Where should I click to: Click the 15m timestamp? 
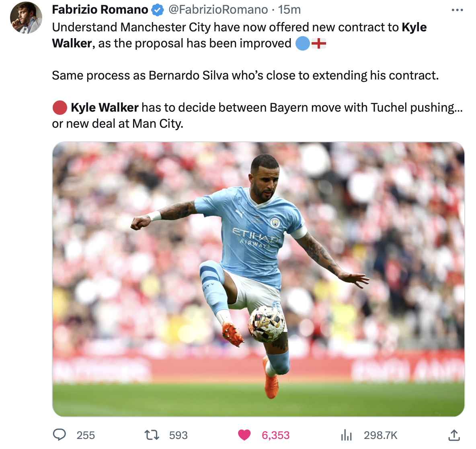(289, 10)
